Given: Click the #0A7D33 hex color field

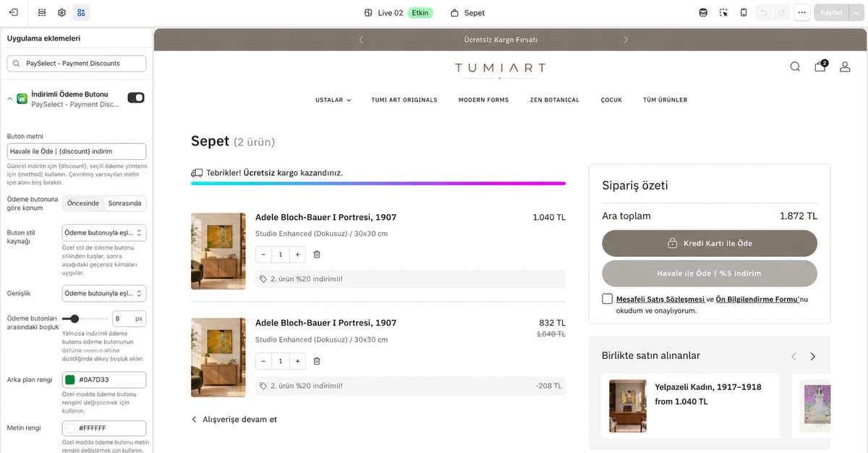Looking at the screenshot, I should coord(104,380).
